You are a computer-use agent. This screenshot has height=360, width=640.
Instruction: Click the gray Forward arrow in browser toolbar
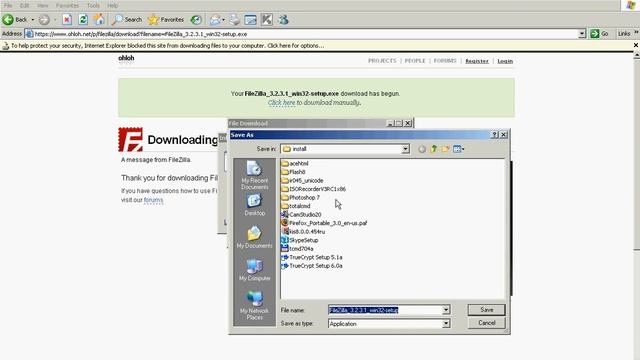(44, 19)
